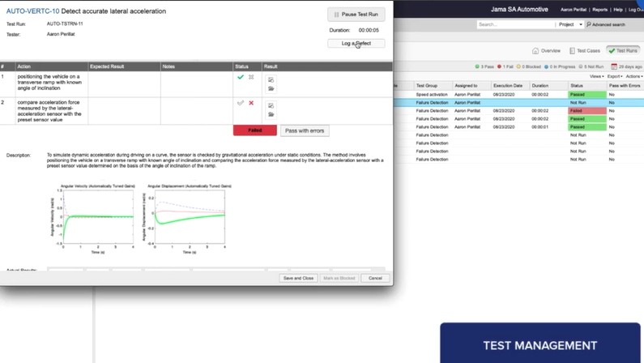
Task: Open step 2 result image editor icon
Action: (x=271, y=106)
